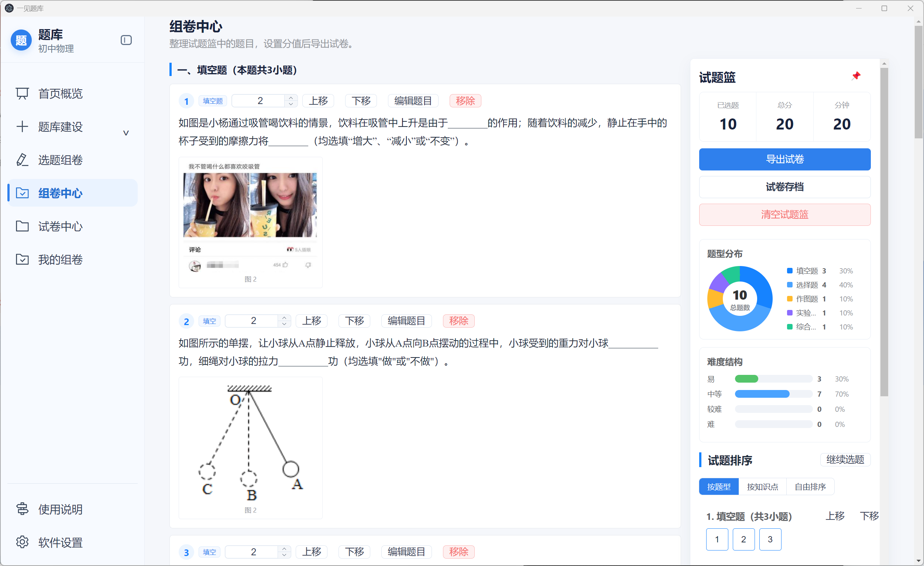The height and width of the screenshot is (566, 924).
Task: Click 试卷存档 button
Action: (x=784, y=187)
